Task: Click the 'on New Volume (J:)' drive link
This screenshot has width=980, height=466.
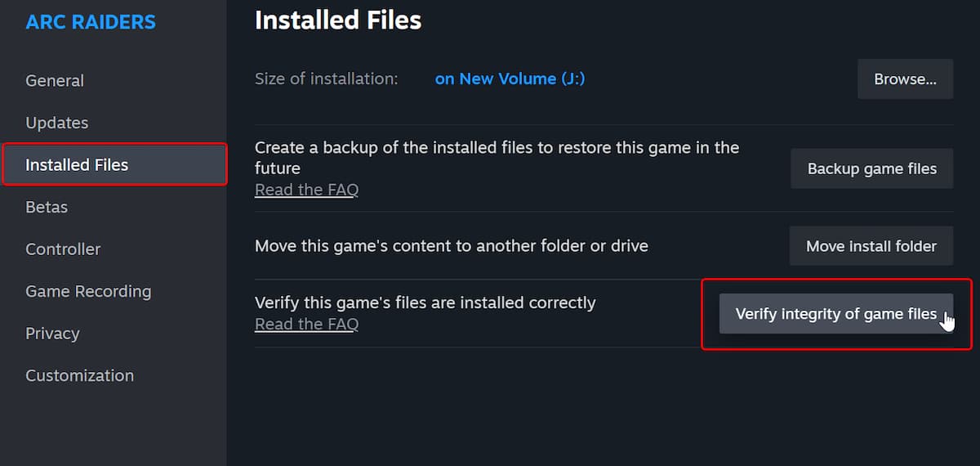Action: 510,78
